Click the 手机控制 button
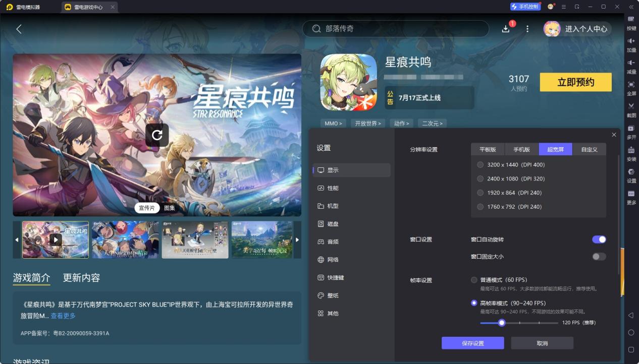Screen dimensions: 639x364 525,7
